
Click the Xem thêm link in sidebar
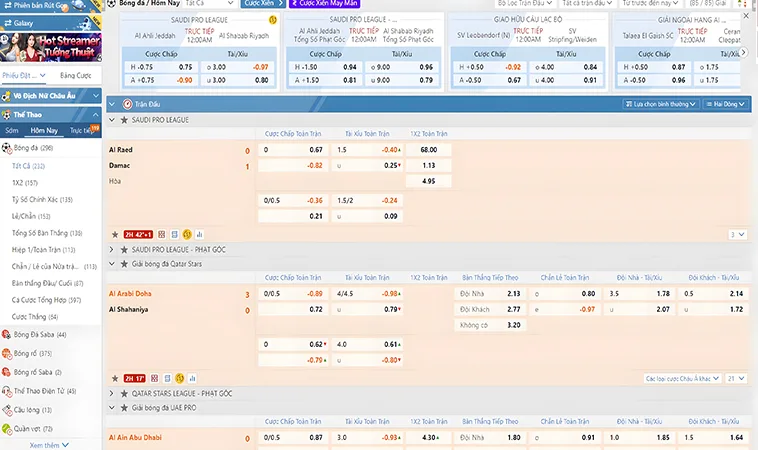(x=46, y=445)
